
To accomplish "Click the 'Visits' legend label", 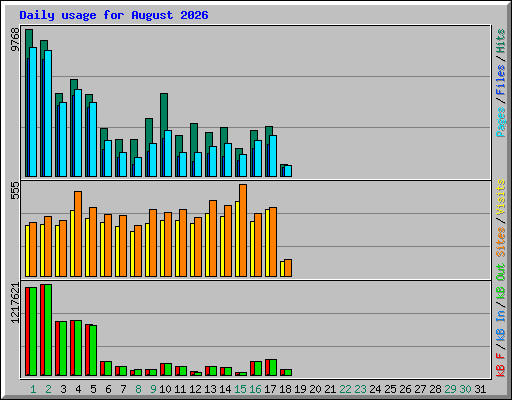I will click(x=500, y=198).
